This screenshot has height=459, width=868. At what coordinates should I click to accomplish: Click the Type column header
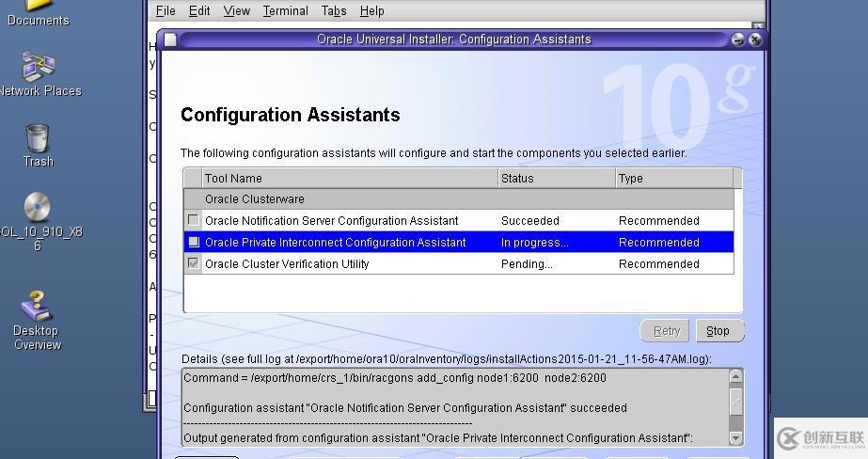(x=674, y=179)
